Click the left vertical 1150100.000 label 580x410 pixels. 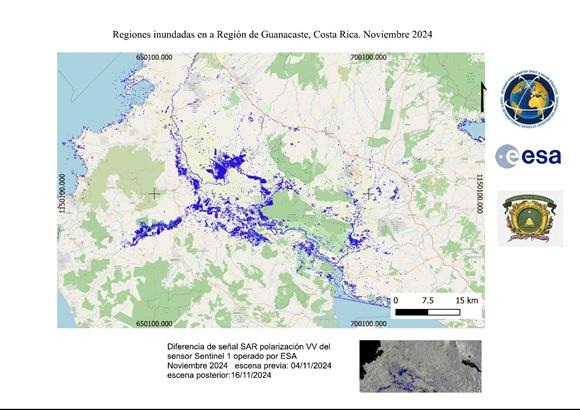point(62,194)
